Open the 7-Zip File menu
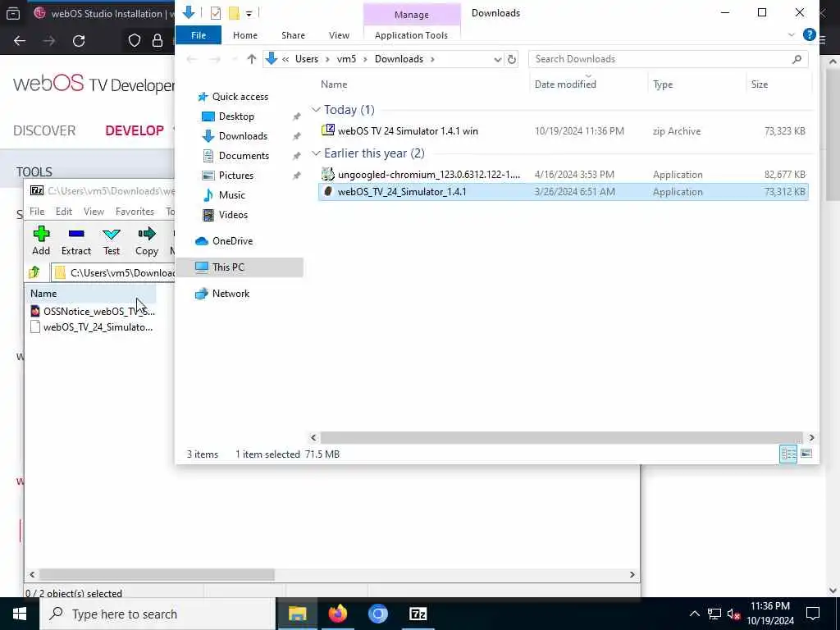Viewport: 840px width, 630px height. [x=37, y=212]
